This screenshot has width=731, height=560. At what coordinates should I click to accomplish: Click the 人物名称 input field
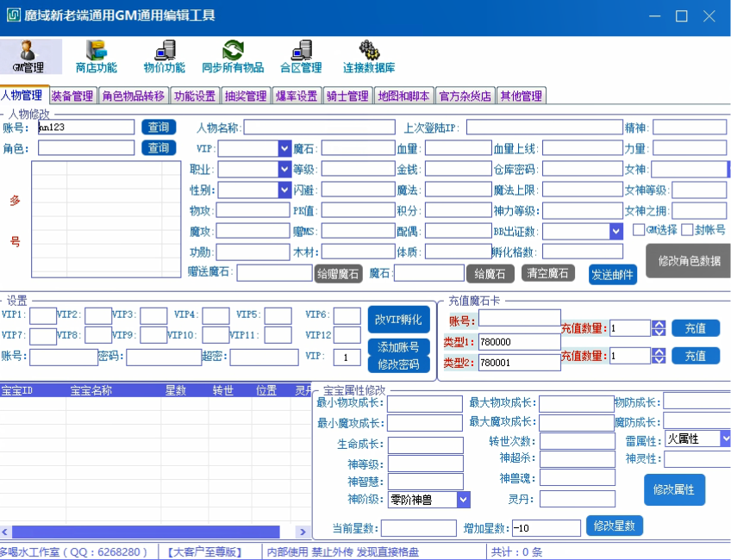coord(319,128)
